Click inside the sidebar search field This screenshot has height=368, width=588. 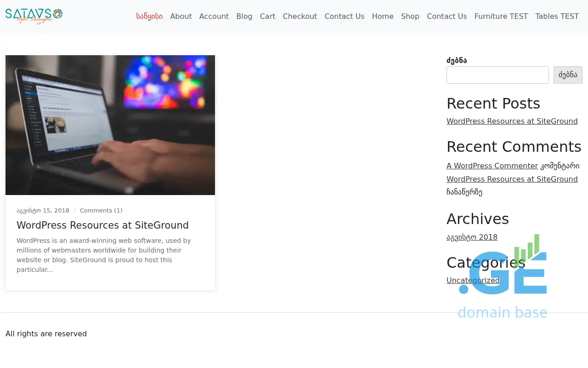tap(498, 75)
